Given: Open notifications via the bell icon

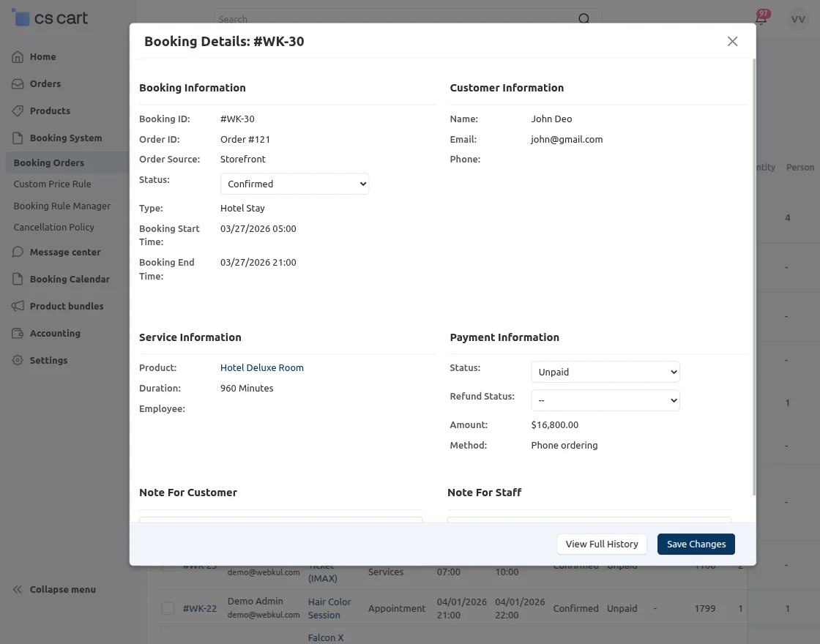Looking at the screenshot, I should pyautogui.click(x=760, y=20).
